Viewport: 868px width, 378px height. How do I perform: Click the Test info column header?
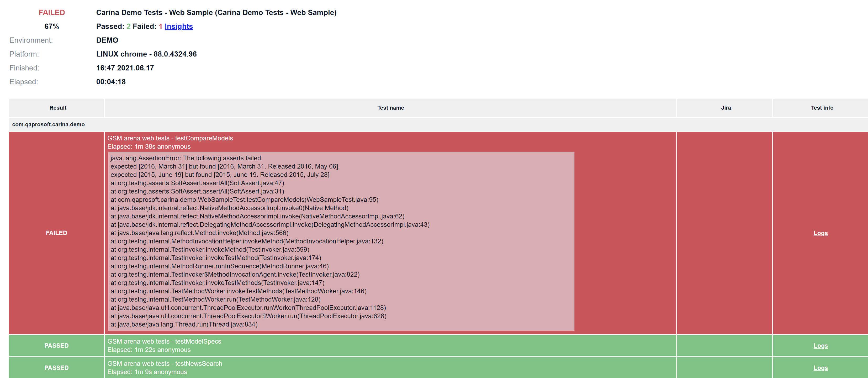[x=822, y=108]
